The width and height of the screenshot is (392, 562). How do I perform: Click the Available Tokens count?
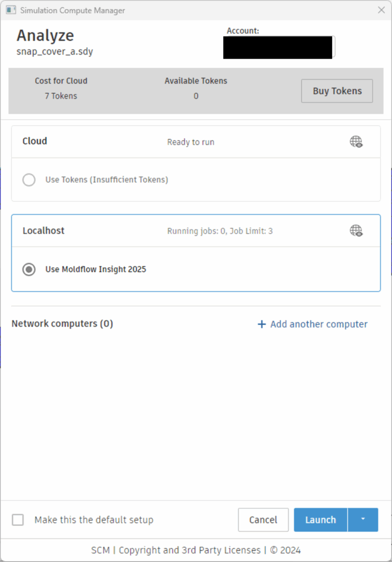tap(196, 96)
